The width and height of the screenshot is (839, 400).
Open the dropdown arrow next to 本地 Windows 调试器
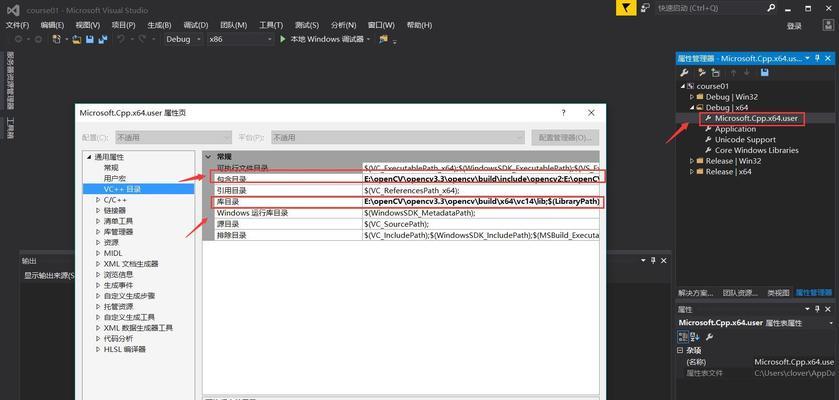(368, 40)
